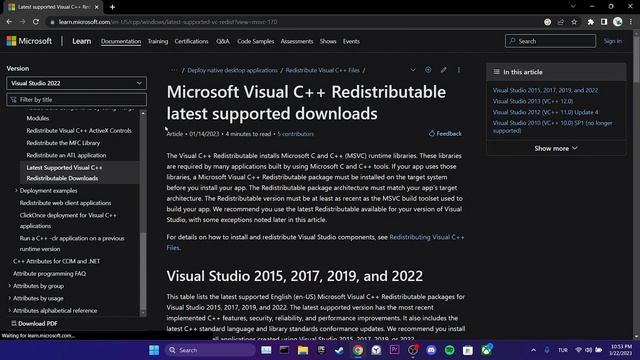Click the Learn link in header

pos(82,41)
